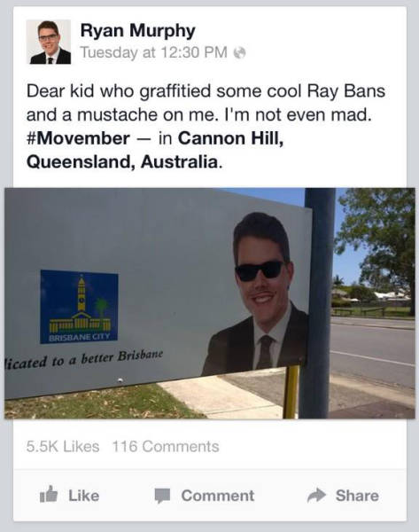Follow the #Movember hashtag
The height and width of the screenshot is (532, 419).
pos(78,138)
